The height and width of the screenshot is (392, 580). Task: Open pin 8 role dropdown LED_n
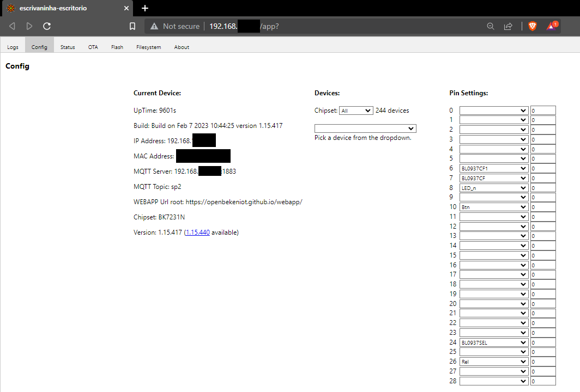point(494,188)
